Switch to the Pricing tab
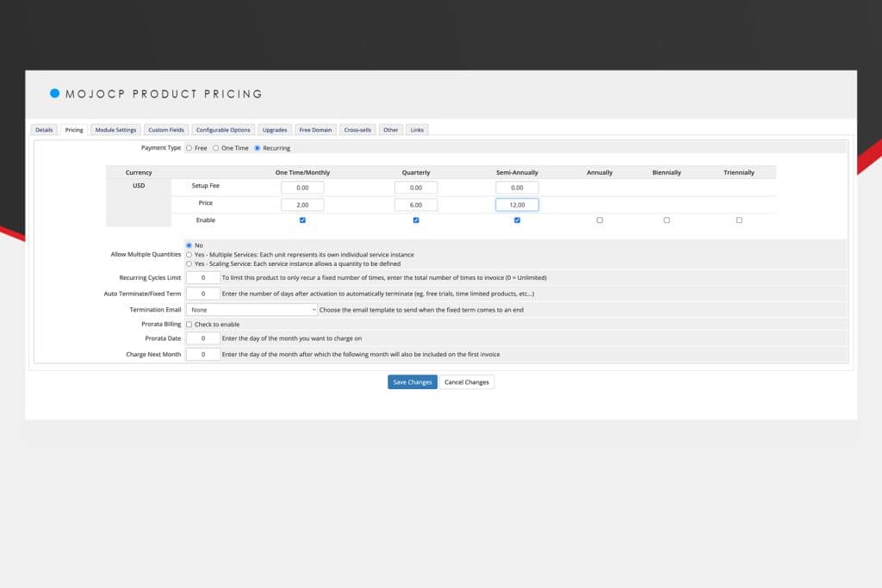 click(x=74, y=130)
